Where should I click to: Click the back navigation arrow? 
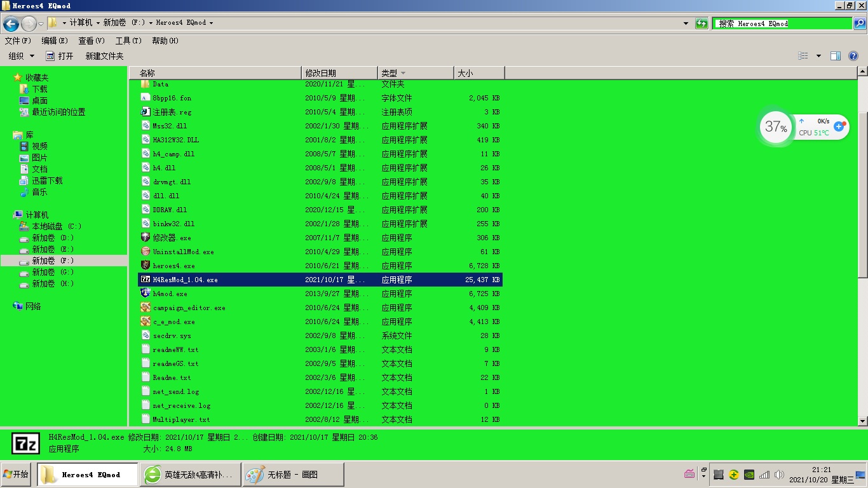click(x=11, y=24)
